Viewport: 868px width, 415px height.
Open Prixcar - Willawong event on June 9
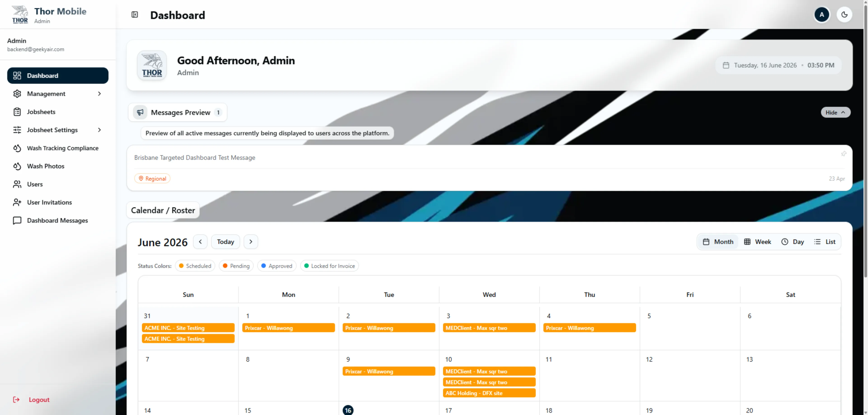click(x=389, y=372)
